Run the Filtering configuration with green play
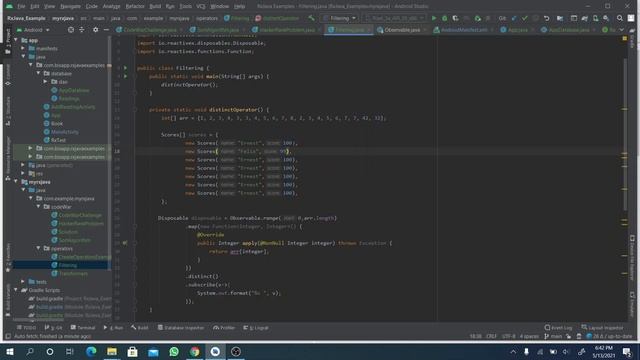The height and width of the screenshot is (360, 640). click(434, 18)
